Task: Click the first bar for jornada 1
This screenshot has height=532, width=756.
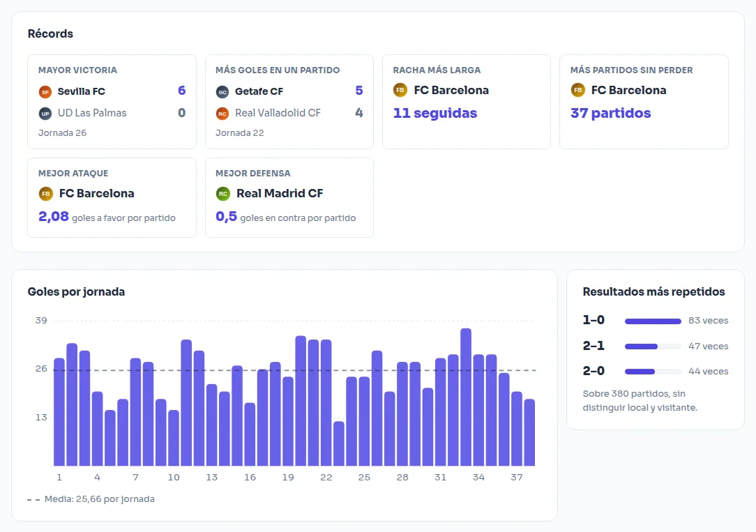Action: pyautogui.click(x=59, y=412)
